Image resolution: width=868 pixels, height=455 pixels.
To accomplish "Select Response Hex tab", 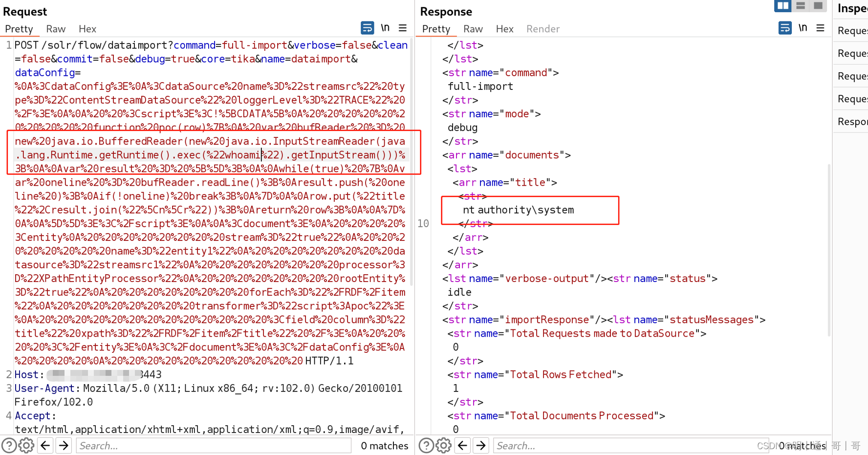I will point(504,29).
